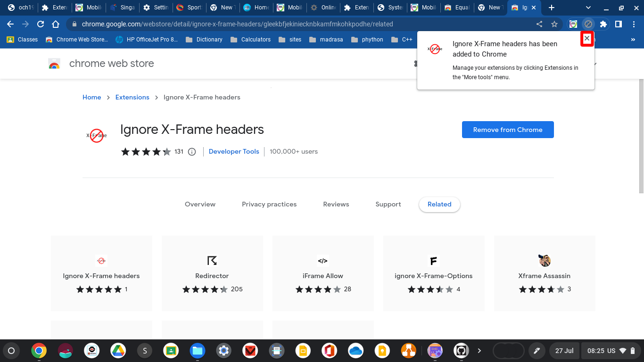Open the ignore X-Frame-Options extension card
Screen dimensions: 644x362
434,273
